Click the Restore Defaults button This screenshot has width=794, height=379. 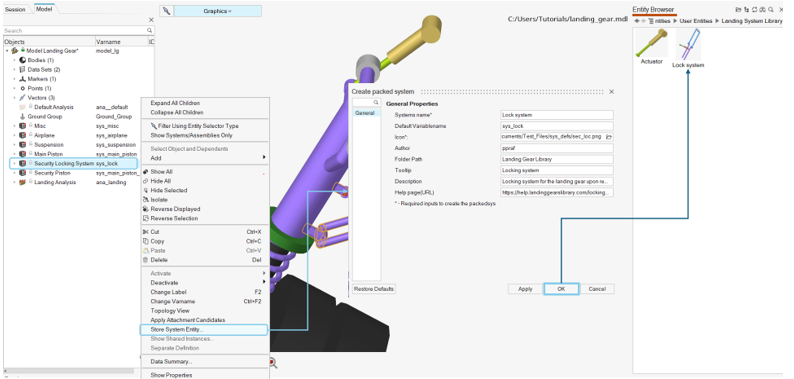coord(374,289)
